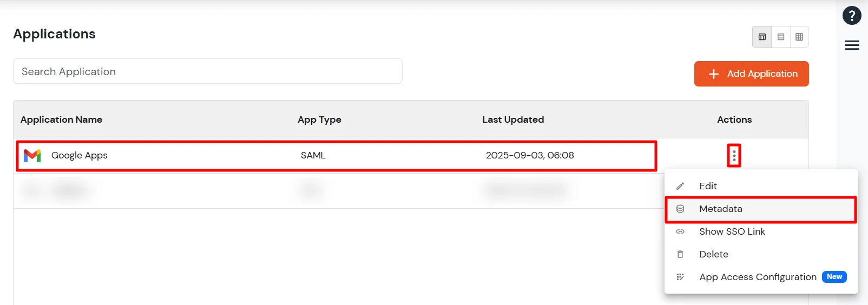Click the link icon beside Show SSO Link
This screenshot has width=868, height=305.
click(x=680, y=231)
